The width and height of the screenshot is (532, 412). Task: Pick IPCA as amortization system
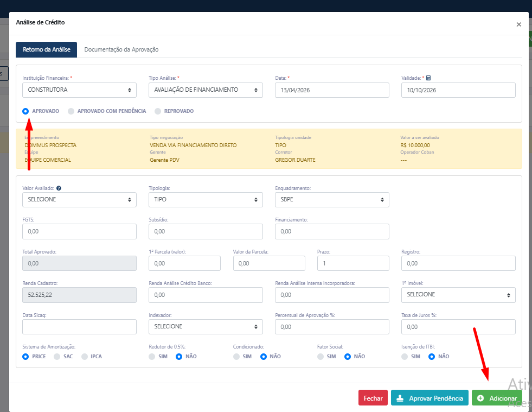pyautogui.click(x=85, y=357)
